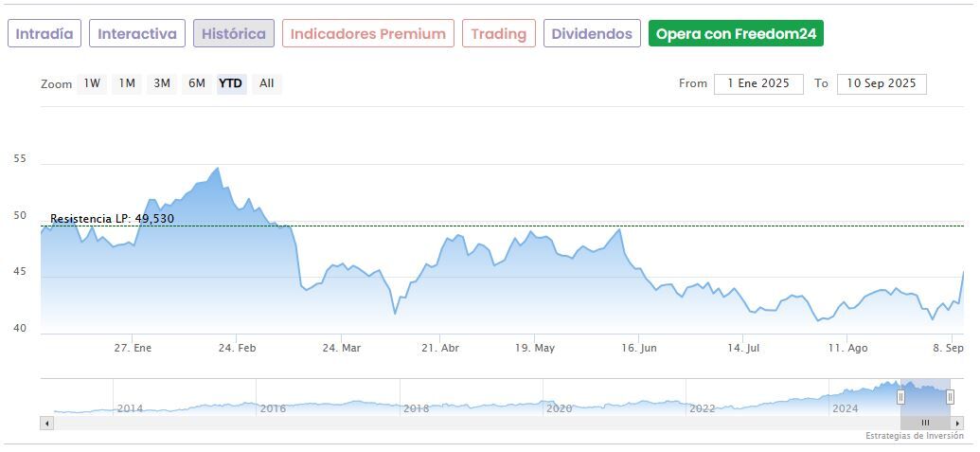Click the navigator scrollbar left arrow

pyautogui.click(x=45, y=423)
